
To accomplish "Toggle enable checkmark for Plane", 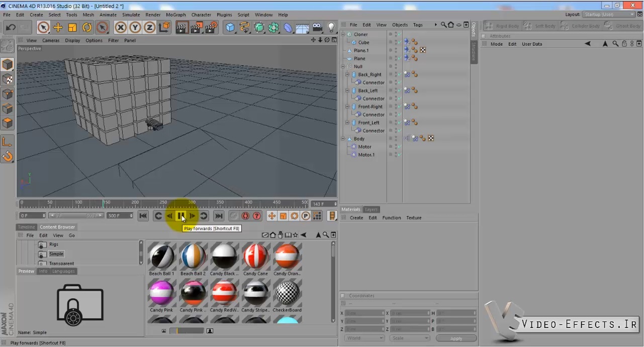I will (x=400, y=59).
